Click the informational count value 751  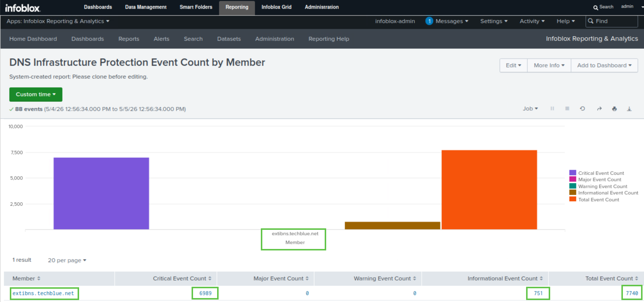[x=538, y=293]
